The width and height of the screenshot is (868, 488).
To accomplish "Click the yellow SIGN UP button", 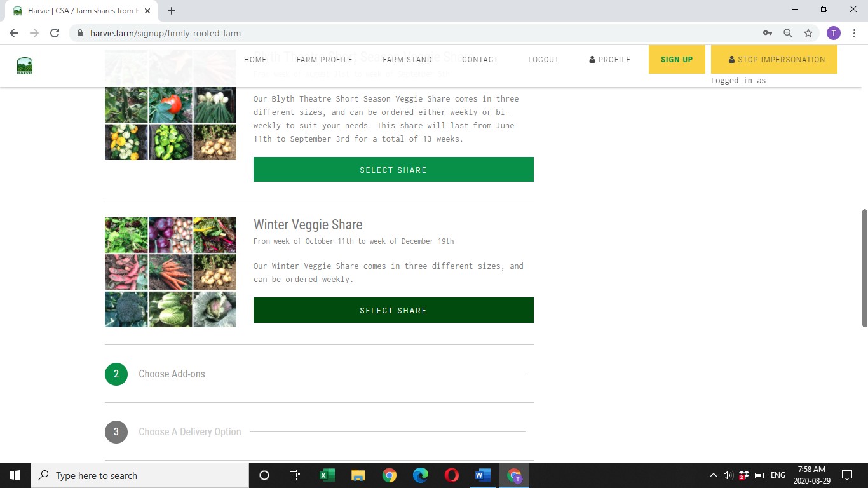I will (x=677, y=60).
